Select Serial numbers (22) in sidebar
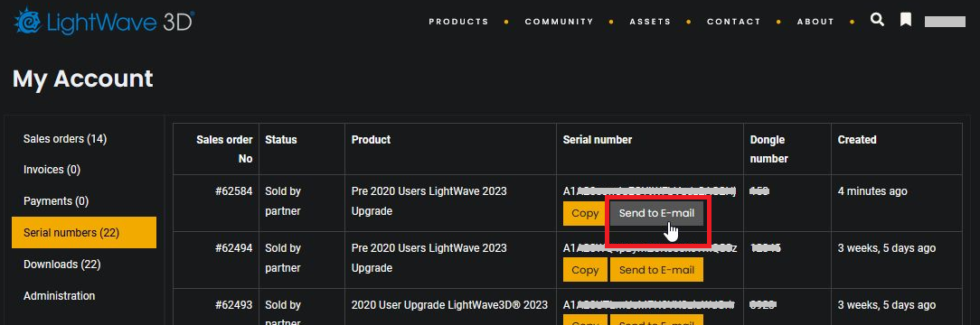The image size is (980, 325). pyautogui.click(x=84, y=233)
